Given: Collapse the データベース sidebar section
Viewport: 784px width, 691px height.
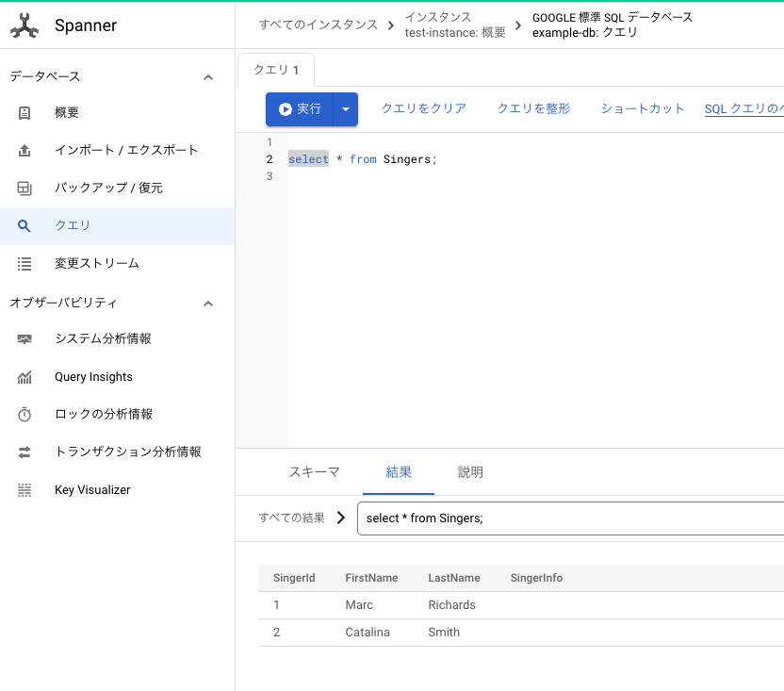Looking at the screenshot, I should coord(208,77).
